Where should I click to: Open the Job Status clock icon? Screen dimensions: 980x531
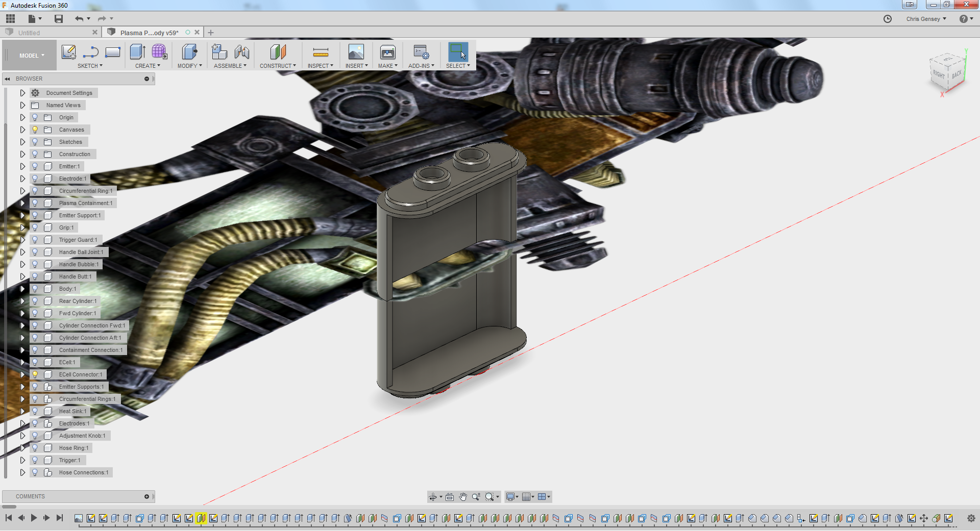pos(888,19)
